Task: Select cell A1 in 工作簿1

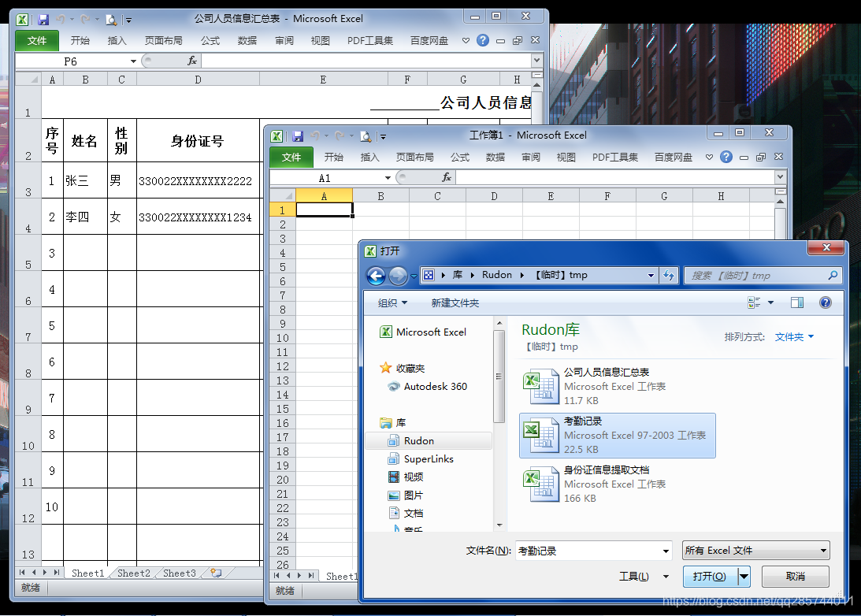Action: click(x=324, y=210)
